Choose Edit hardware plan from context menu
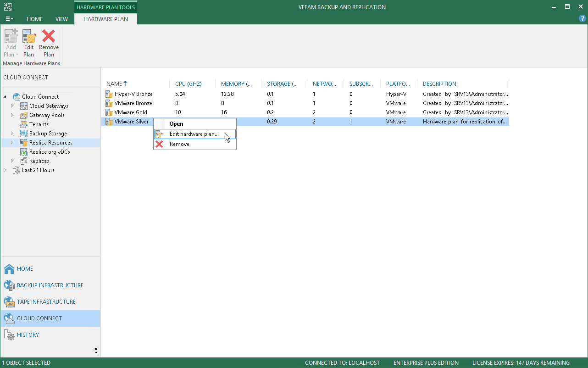 pos(195,134)
